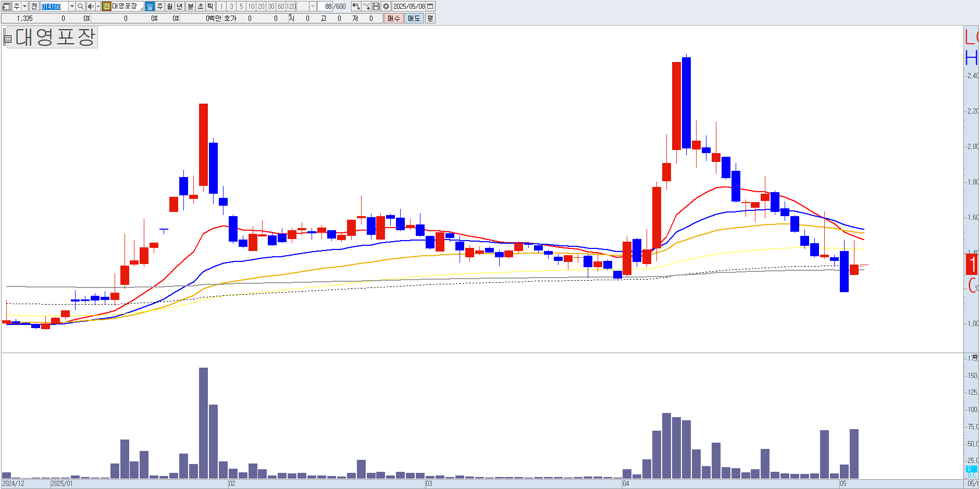
Task: Open chart settings gear icon
Action: pos(386,6)
